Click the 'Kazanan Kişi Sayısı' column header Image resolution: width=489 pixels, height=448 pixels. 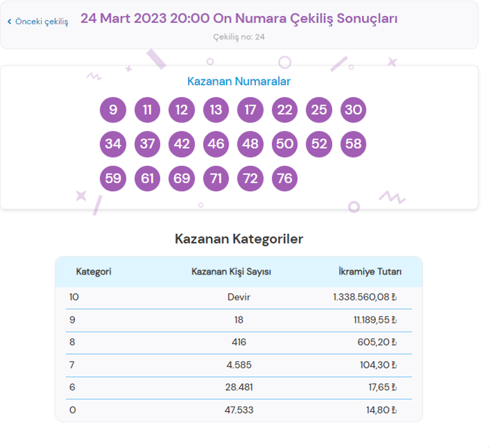tap(231, 271)
